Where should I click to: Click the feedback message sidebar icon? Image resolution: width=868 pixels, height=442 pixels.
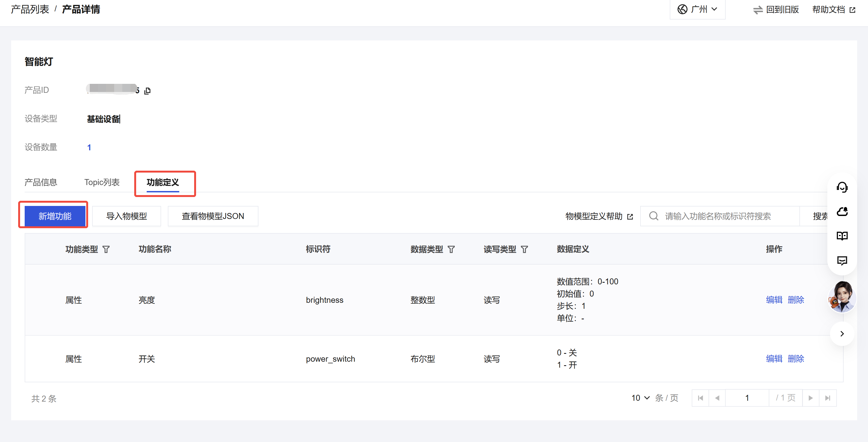tap(842, 260)
